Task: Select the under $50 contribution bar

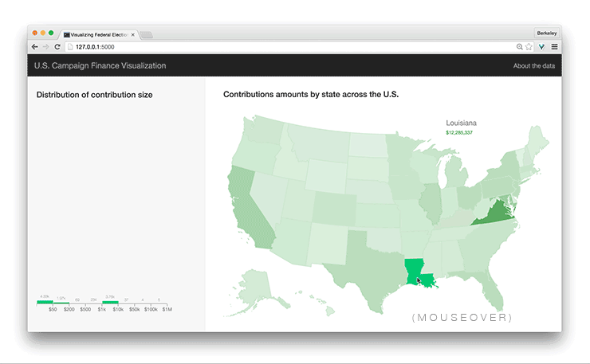Action: (x=45, y=302)
